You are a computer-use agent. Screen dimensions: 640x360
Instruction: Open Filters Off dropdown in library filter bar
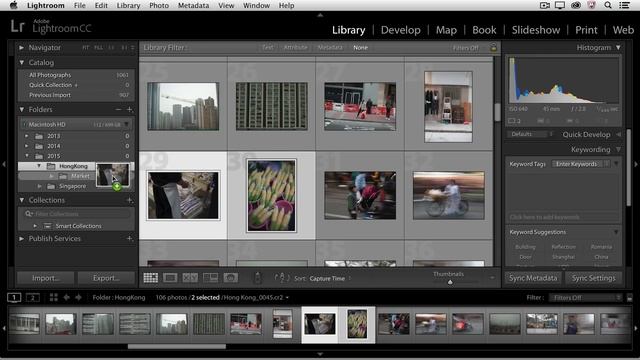point(466,48)
